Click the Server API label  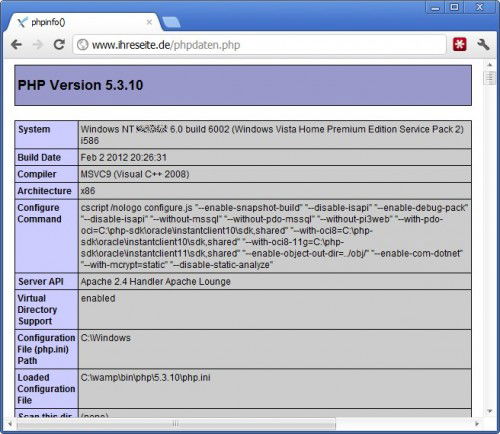(x=41, y=282)
